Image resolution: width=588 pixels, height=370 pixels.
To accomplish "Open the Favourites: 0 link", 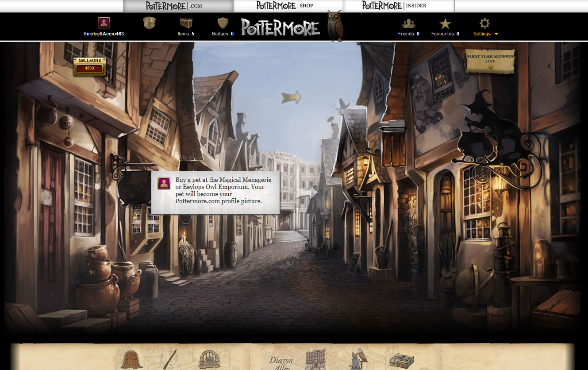I will (445, 34).
